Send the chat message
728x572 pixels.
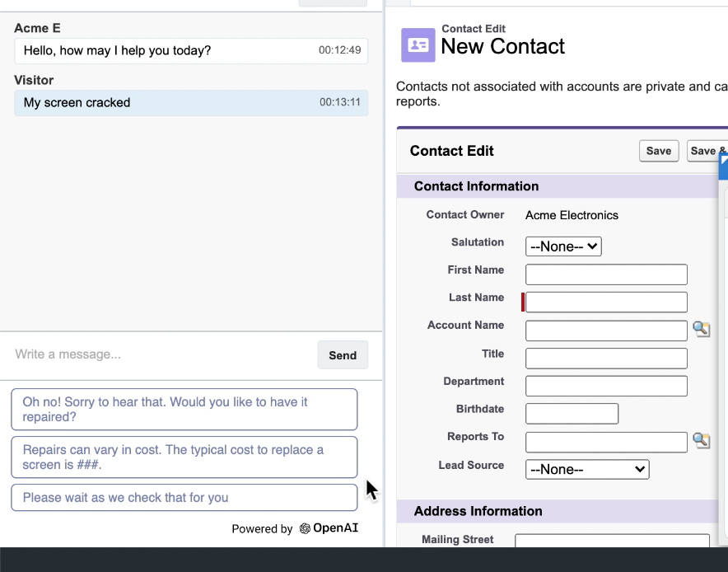343,355
